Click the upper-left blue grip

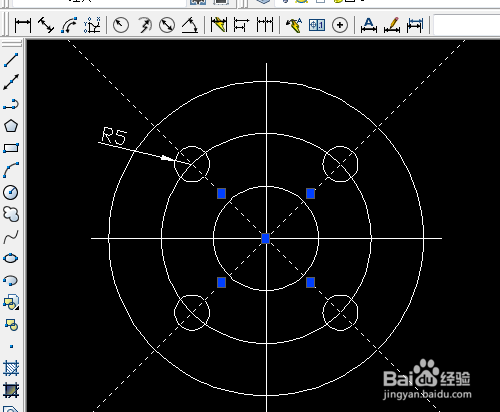222,193
